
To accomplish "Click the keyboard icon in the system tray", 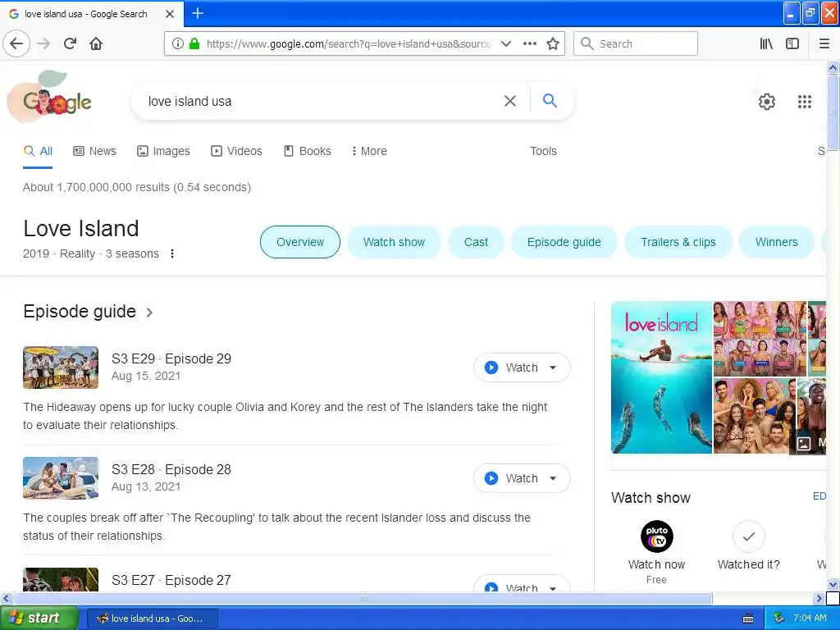I will click(x=748, y=619).
